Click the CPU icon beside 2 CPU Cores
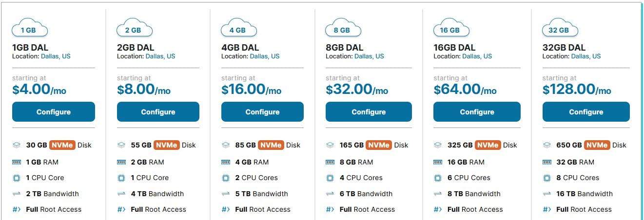Image resolution: width=644 pixels, height=220 pixels. point(226,178)
